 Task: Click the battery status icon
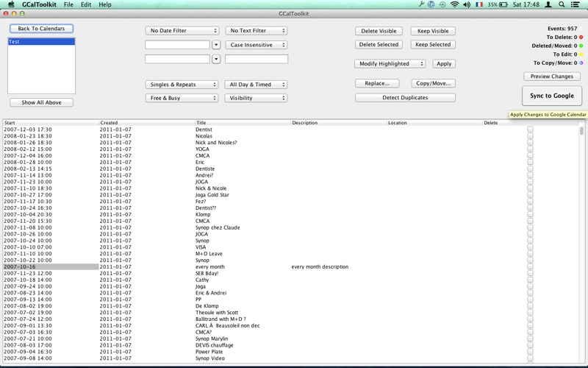tap(503, 4)
